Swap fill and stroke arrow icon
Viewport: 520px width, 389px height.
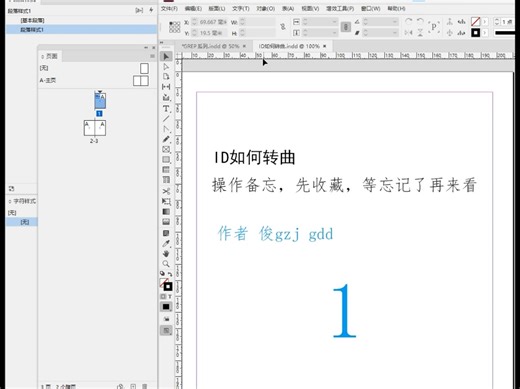[x=170, y=274]
